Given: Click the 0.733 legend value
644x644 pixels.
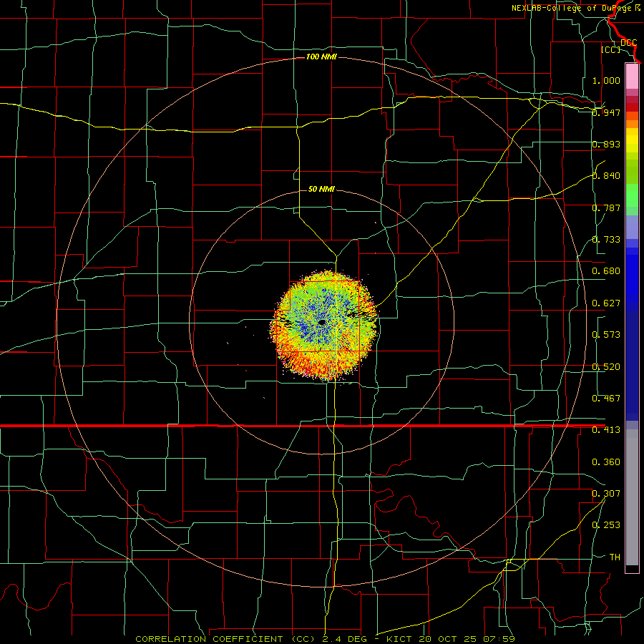Looking at the screenshot, I should [606, 240].
